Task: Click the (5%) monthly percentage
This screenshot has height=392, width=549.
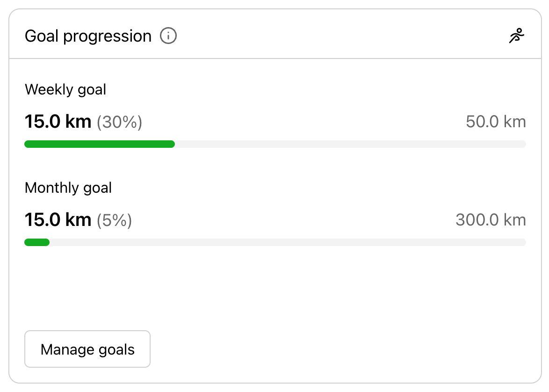Action: [114, 220]
